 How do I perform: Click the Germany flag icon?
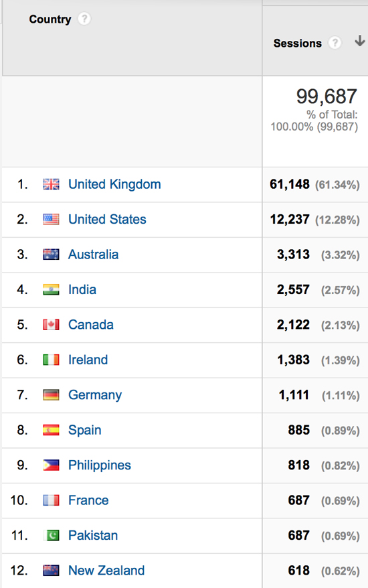51,395
